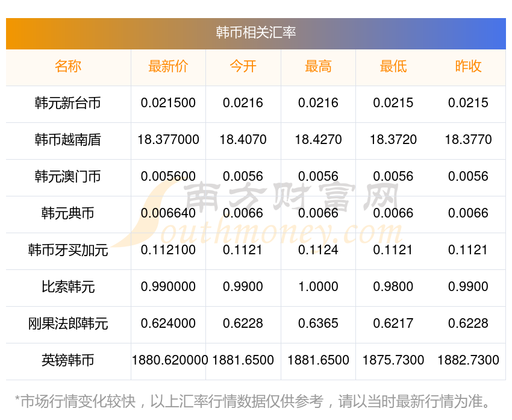Open the 韩元典币 currency pair
Image resolution: width=512 pixels, height=420 pixels.
pyautogui.click(x=68, y=213)
